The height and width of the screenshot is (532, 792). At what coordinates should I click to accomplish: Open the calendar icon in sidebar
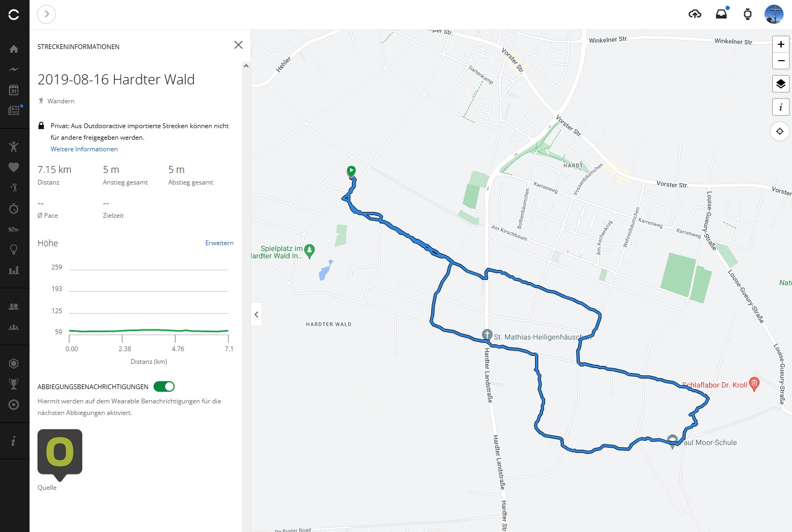click(14, 90)
